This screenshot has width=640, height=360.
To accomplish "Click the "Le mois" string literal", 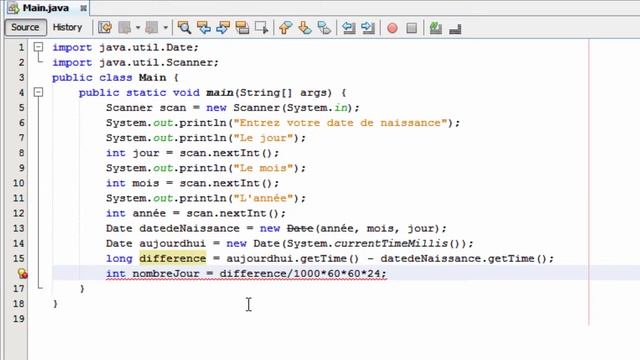I will point(263,168).
